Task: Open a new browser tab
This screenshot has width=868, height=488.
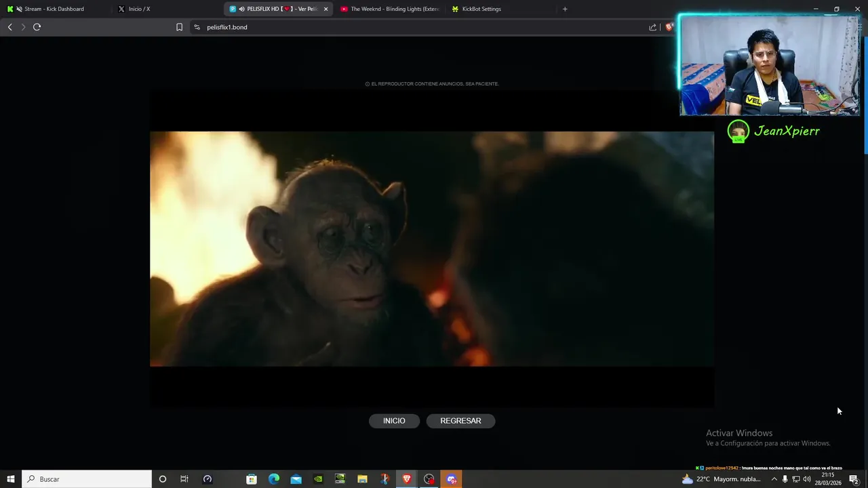Action: click(x=565, y=9)
